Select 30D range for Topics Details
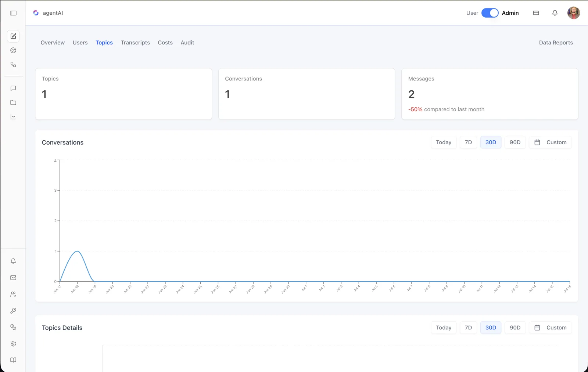This screenshot has height=372, width=588. pos(491,328)
